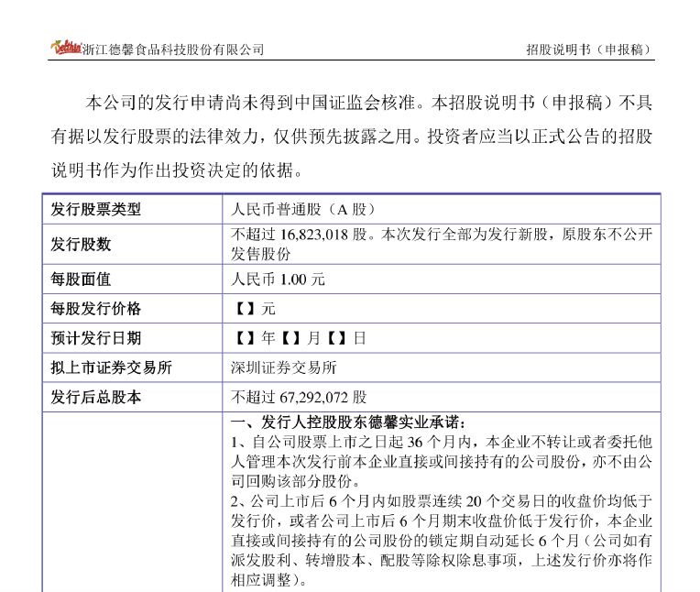Screen dimensions: 700x592
Task: Click table label 发行后总股本
Action: click(x=95, y=397)
